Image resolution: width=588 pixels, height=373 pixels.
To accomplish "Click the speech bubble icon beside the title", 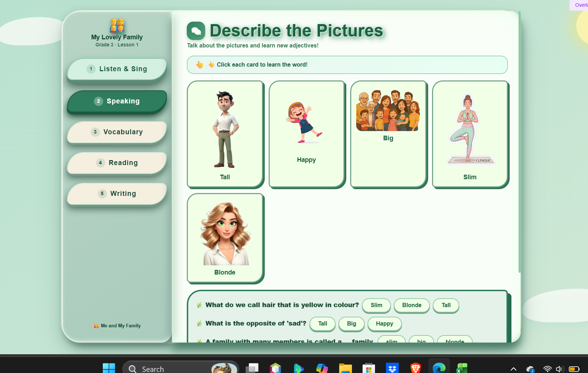I will click(x=196, y=31).
